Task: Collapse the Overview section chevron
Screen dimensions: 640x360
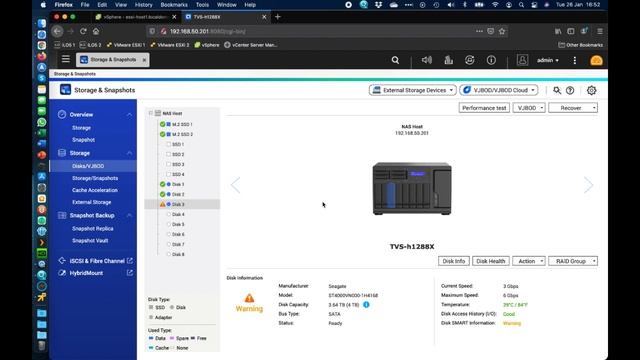Action: point(129,115)
